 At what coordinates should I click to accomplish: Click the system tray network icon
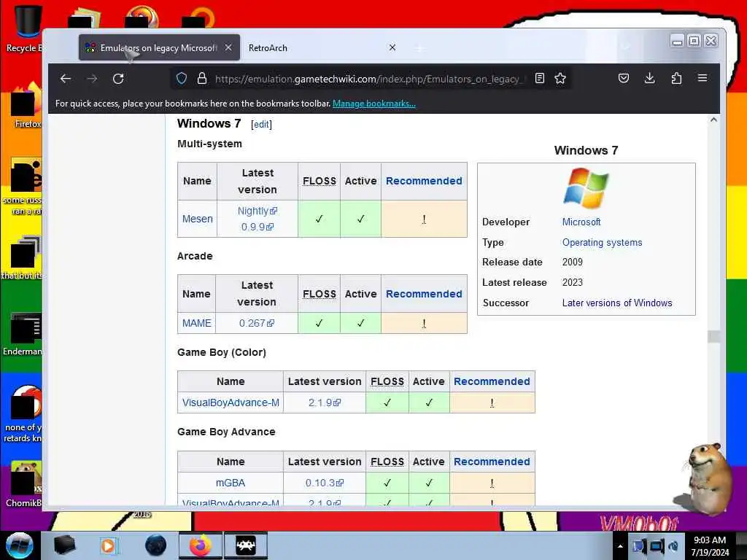click(656, 546)
